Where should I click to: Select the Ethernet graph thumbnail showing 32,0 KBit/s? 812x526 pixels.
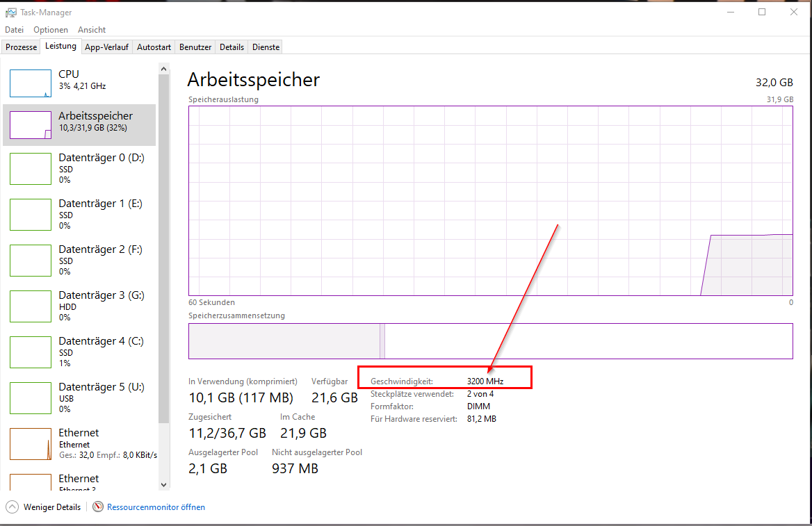(31, 444)
